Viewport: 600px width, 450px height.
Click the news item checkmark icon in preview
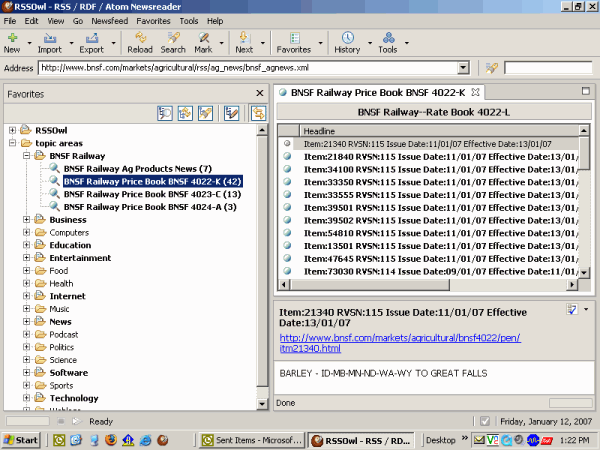[x=572, y=309]
